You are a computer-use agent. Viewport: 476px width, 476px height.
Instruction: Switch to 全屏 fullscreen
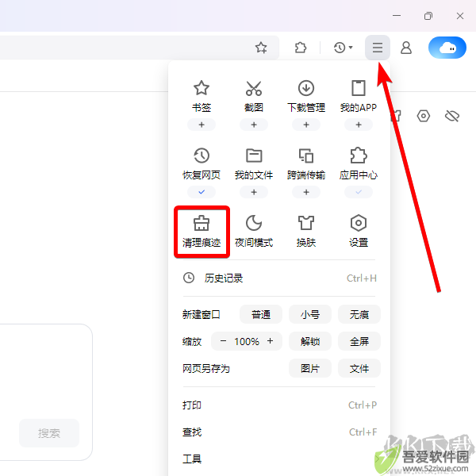tap(359, 341)
